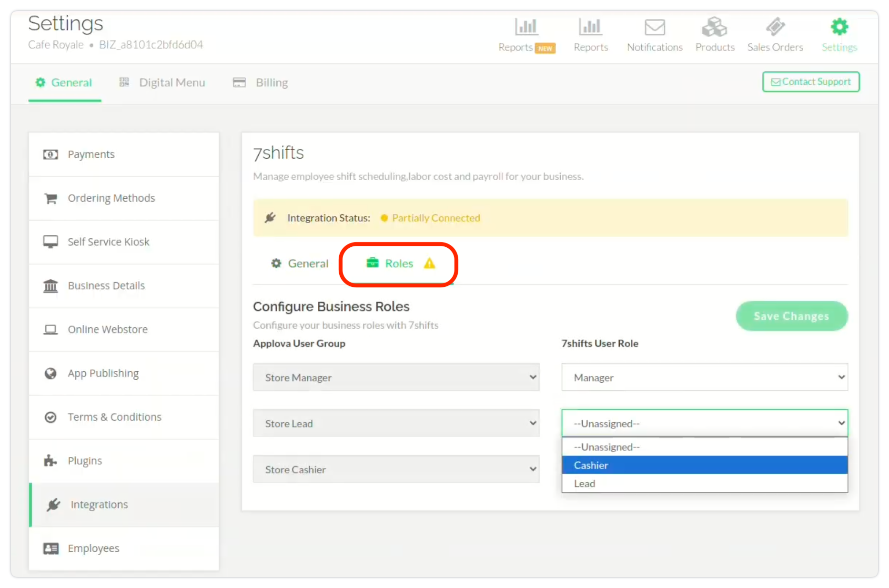The width and height of the screenshot is (889, 588).
Task: Click the Partially Connected status text
Action: tap(436, 218)
